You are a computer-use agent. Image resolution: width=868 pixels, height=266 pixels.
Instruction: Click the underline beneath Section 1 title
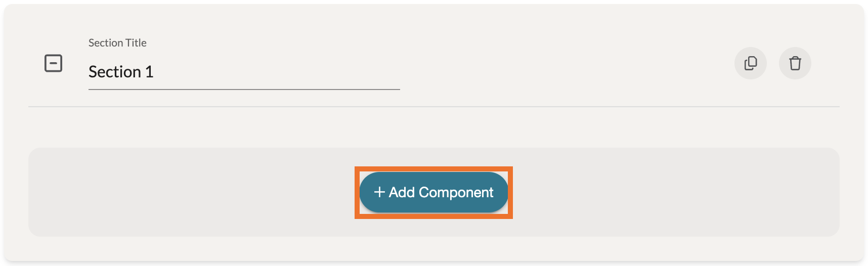pyautogui.click(x=244, y=90)
